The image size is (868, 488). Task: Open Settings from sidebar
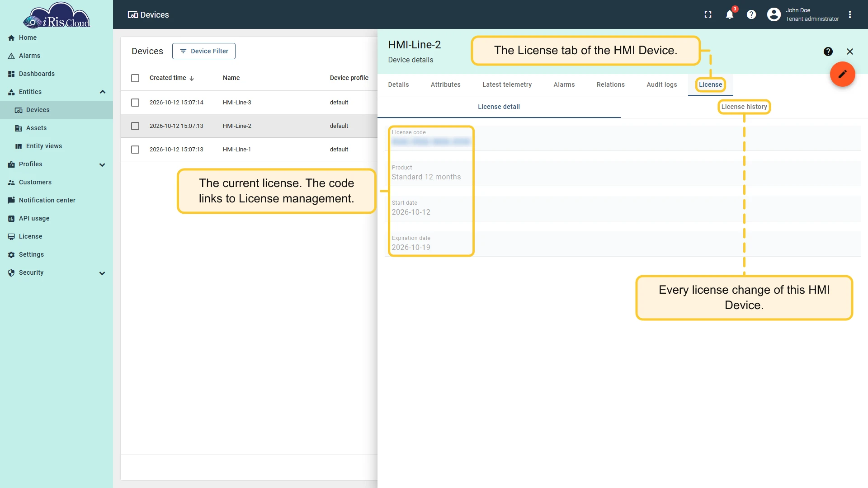[x=57, y=254]
